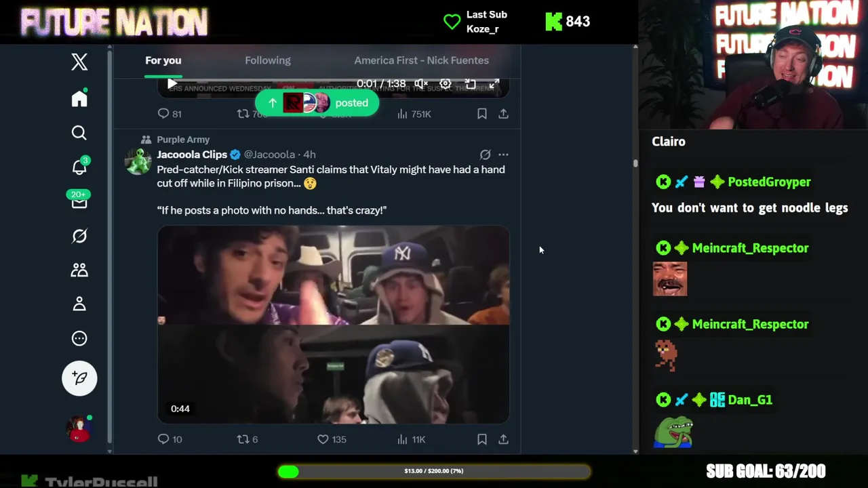The width and height of the screenshot is (868, 488).
Task: Switch to the For you tab
Action: pos(163,60)
